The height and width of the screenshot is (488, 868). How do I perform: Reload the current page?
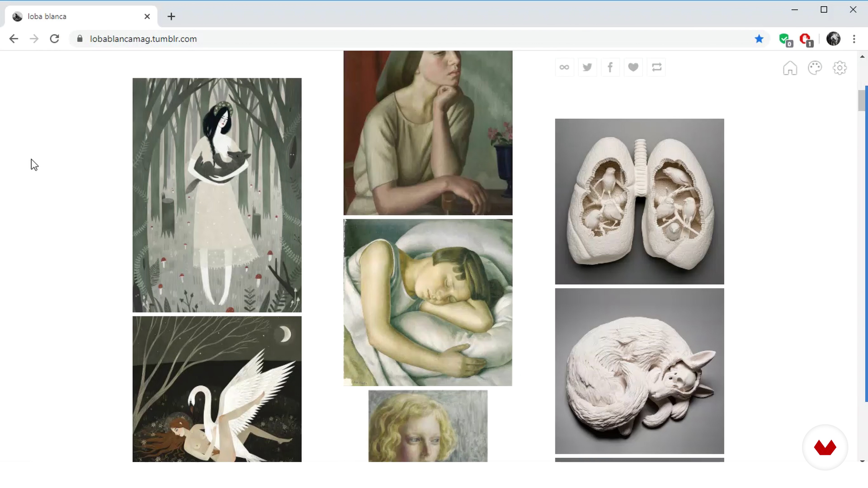click(54, 39)
